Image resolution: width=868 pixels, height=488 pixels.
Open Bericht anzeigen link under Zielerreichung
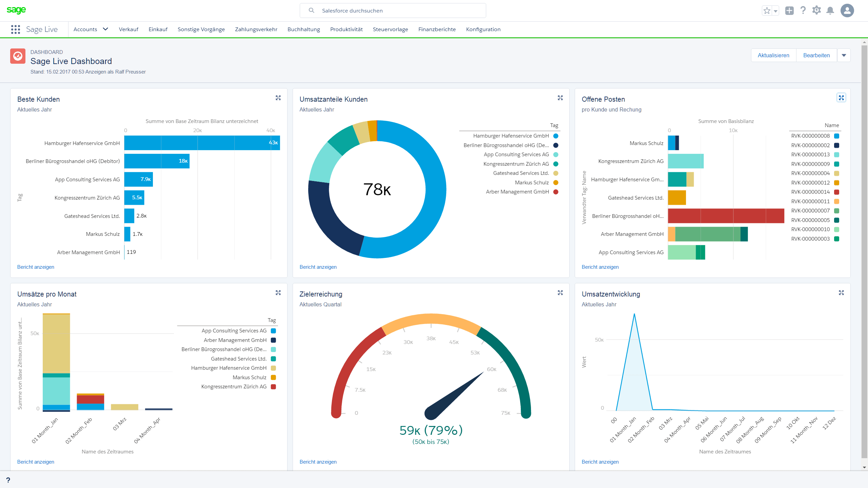[x=318, y=462]
